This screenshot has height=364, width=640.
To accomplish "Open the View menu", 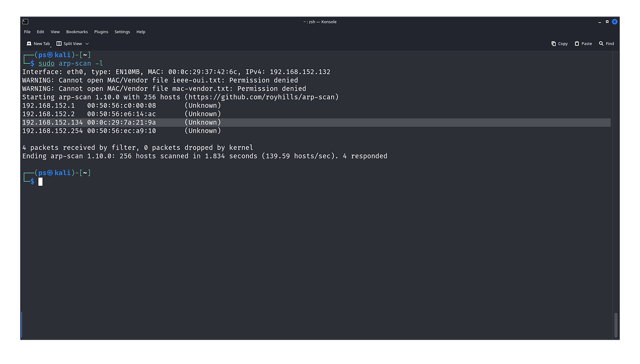I will [x=55, y=31].
